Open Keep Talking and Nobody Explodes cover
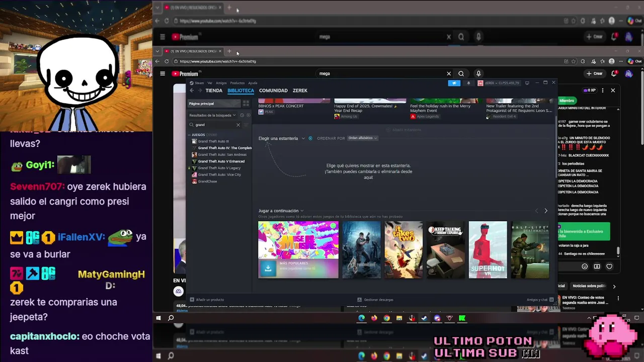Image resolution: width=644 pixels, height=362 pixels. 446,249
